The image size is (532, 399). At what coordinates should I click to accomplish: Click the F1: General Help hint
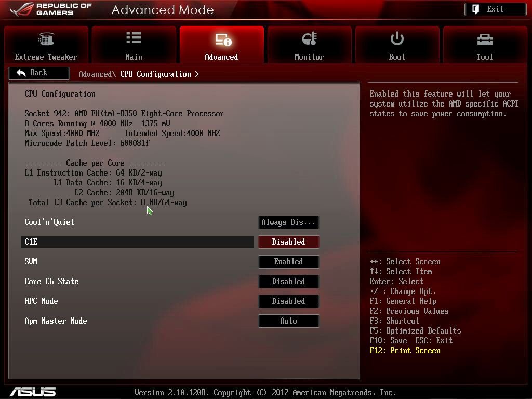[x=403, y=301]
